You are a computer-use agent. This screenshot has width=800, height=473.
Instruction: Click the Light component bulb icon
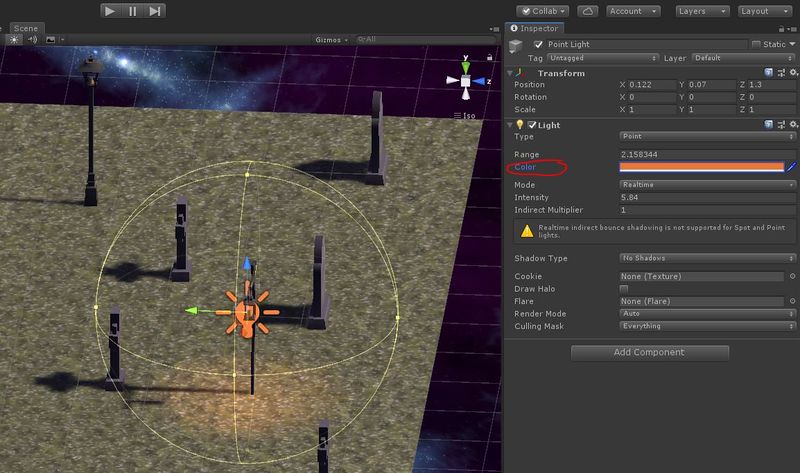coord(520,125)
